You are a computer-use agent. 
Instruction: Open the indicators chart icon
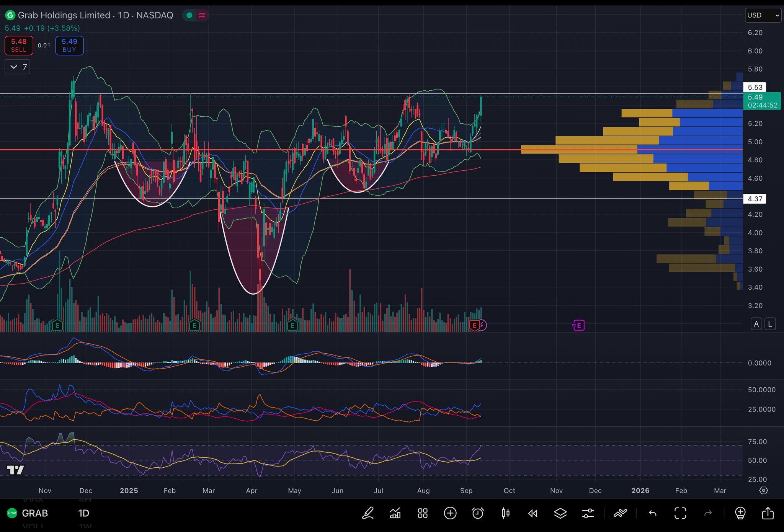tap(395, 513)
